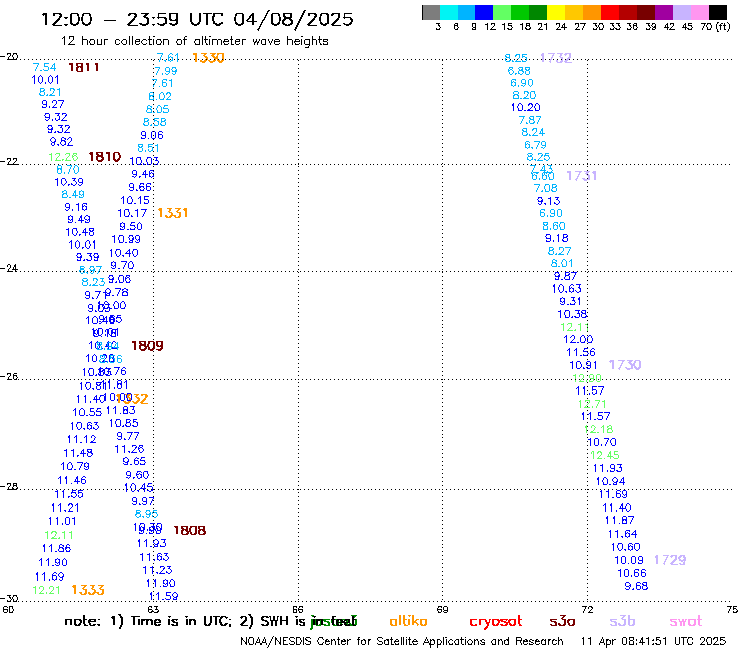Click the wave height value 6.79
Viewport: 740px width, 650px height.
point(535,145)
